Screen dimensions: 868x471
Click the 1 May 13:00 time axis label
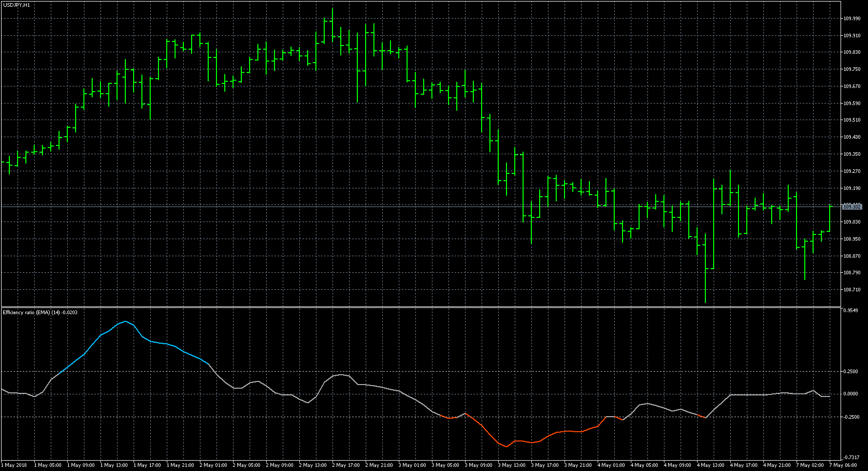coord(114,465)
